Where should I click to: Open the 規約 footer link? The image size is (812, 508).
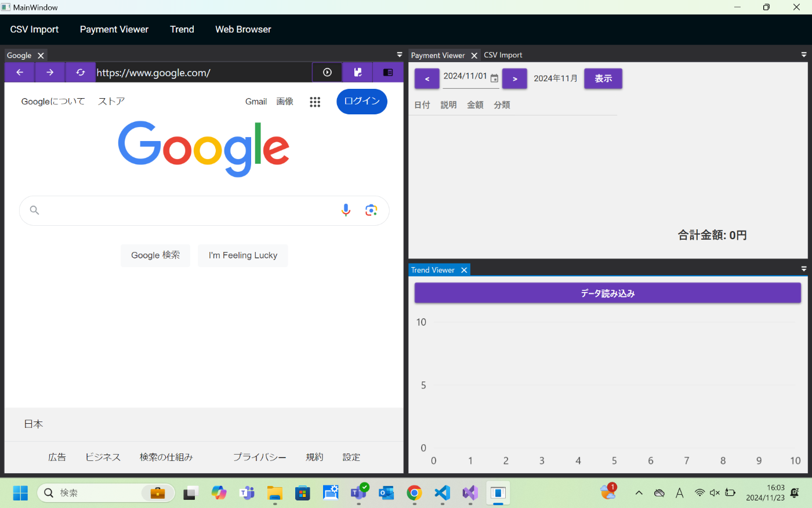click(x=314, y=457)
